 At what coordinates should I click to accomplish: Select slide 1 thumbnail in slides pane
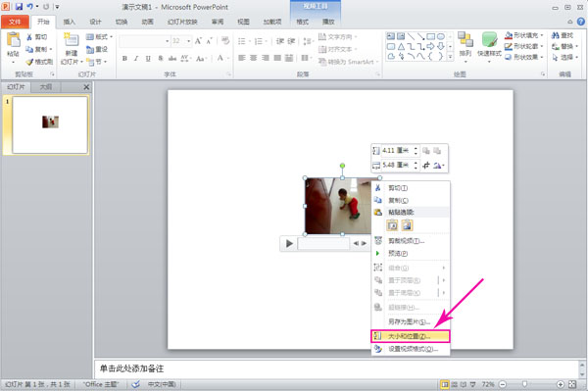pos(50,124)
